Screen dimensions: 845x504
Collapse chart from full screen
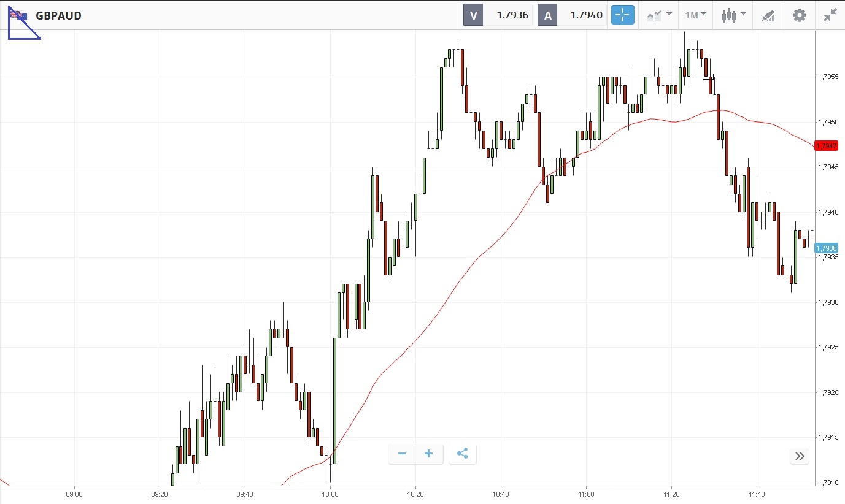tap(830, 15)
